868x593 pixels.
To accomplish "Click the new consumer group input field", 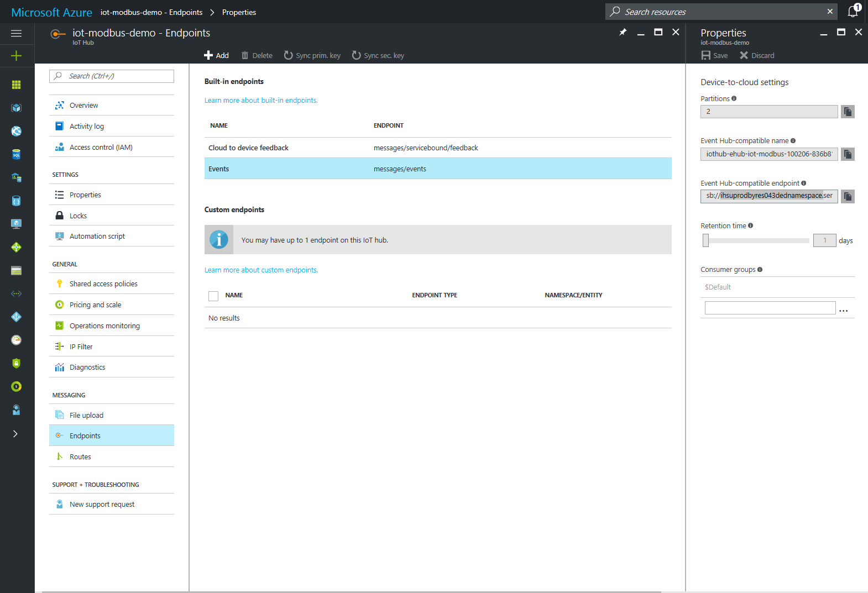I will (770, 308).
